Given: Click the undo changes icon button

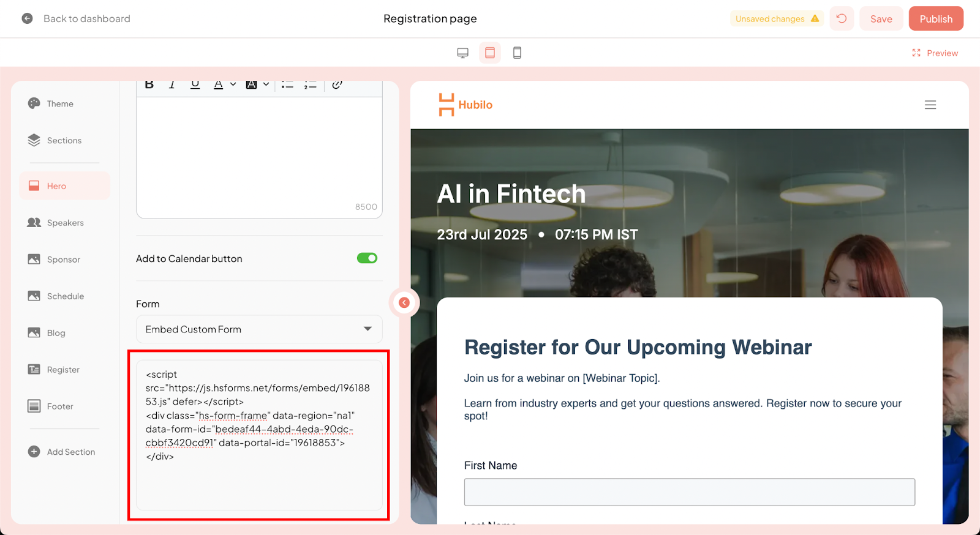Looking at the screenshot, I should (842, 18).
